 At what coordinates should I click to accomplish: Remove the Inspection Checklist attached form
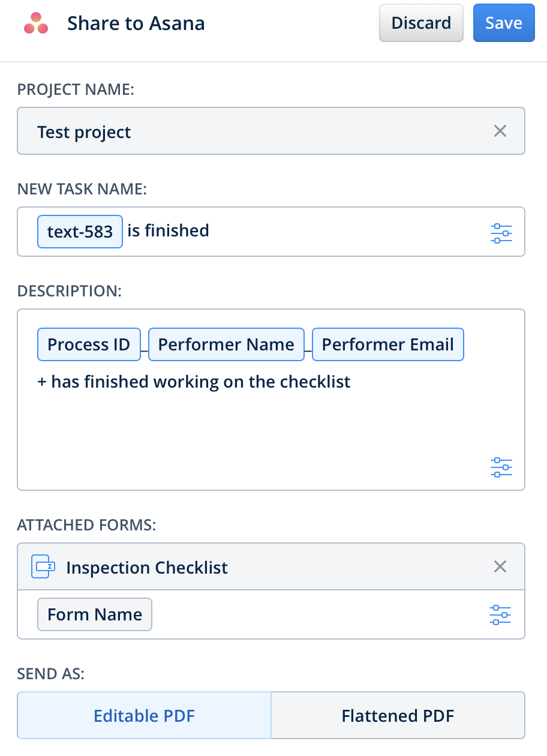pos(500,566)
